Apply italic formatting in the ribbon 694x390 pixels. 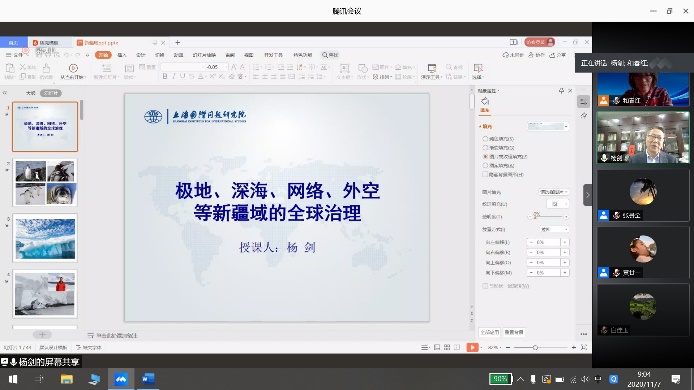[x=174, y=77]
